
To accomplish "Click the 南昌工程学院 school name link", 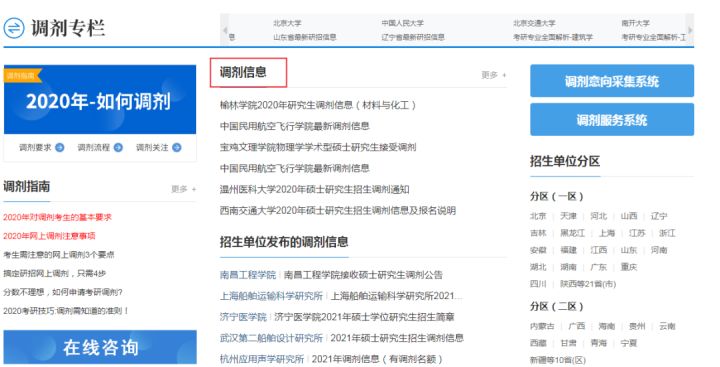I will [248, 275].
